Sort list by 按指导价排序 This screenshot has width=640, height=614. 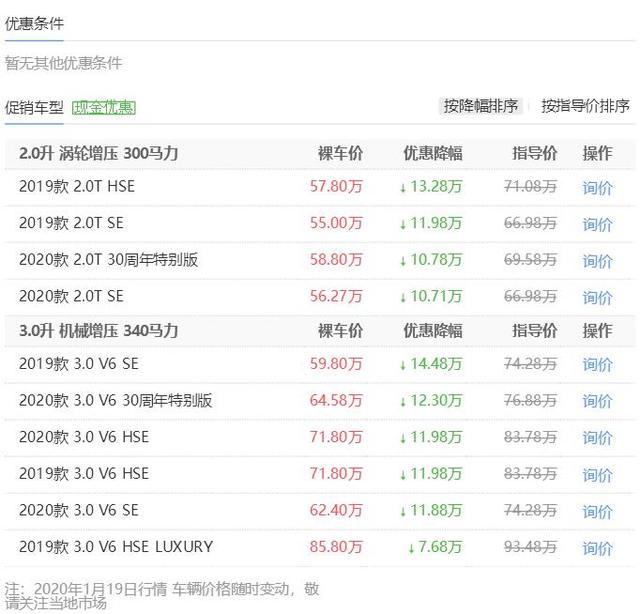(585, 106)
